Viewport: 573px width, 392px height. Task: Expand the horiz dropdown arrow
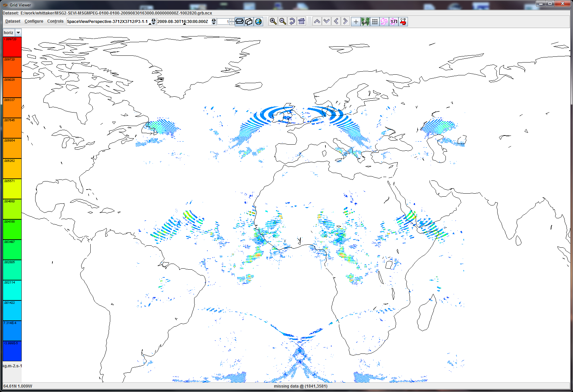tap(18, 33)
